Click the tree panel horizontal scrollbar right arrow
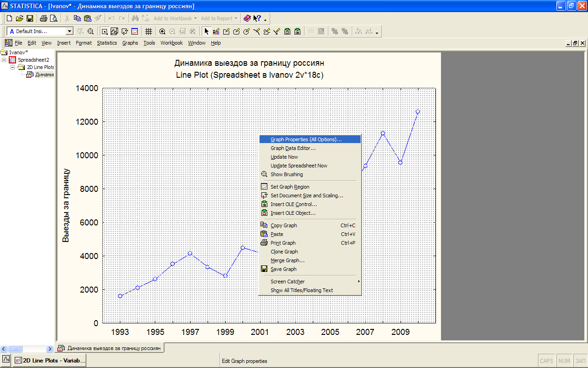 point(50,349)
